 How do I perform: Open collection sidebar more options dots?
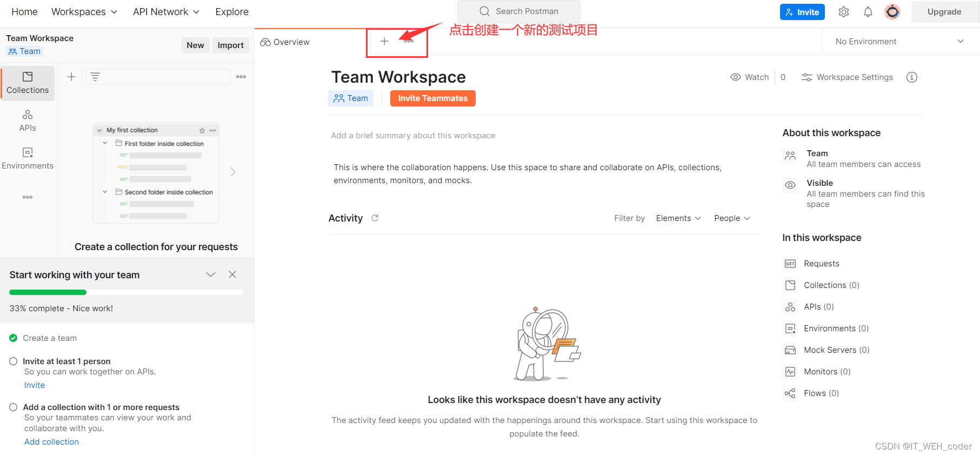[241, 77]
